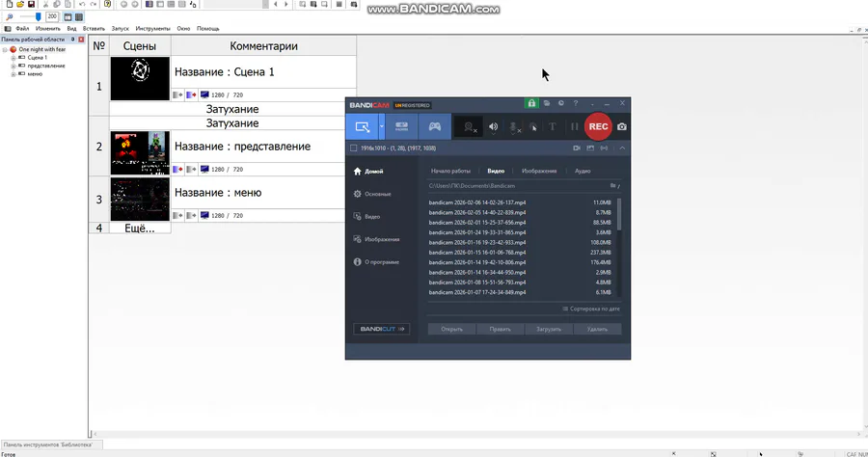This screenshot has width=868, height=457.
Task: Select the Сцена 1 storyboard thumbnail
Action: [140, 78]
